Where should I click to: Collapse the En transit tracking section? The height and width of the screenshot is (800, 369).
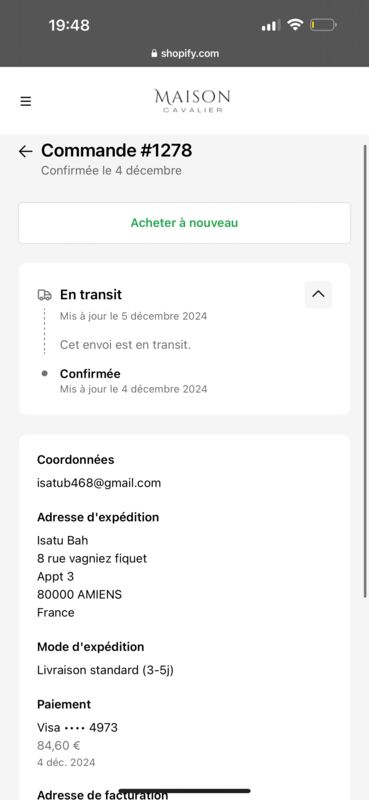(318, 294)
